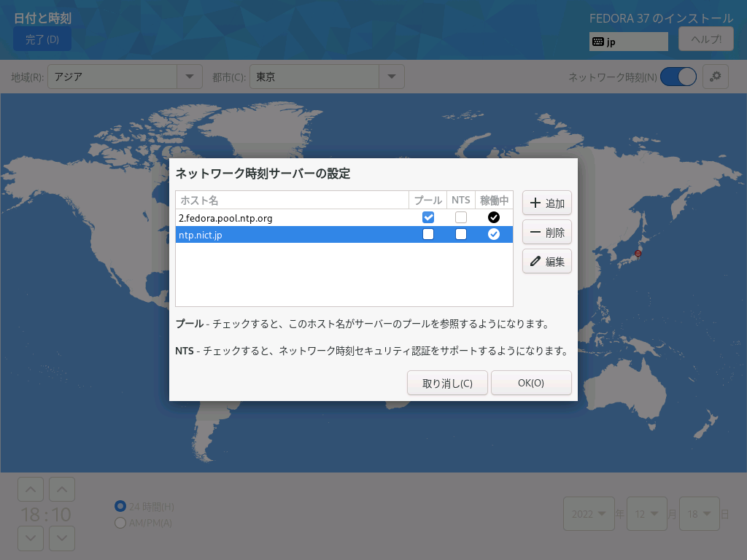Viewport: 747px width, 560px height.
Task: Click the NTS column header
Action: pyautogui.click(x=461, y=201)
